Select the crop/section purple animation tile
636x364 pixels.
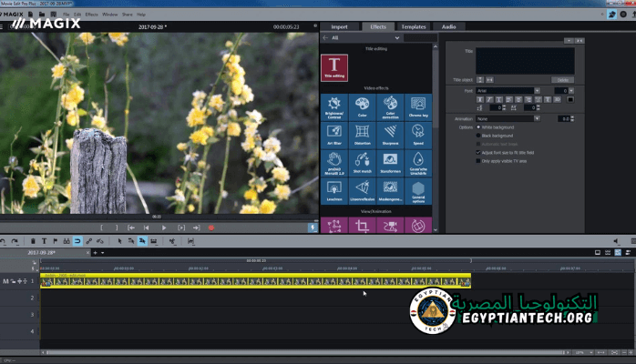[x=363, y=226]
